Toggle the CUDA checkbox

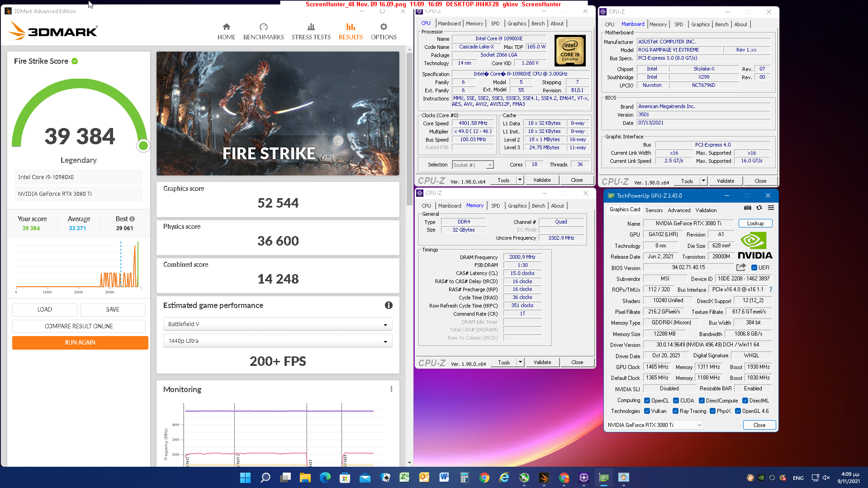pyautogui.click(x=676, y=401)
